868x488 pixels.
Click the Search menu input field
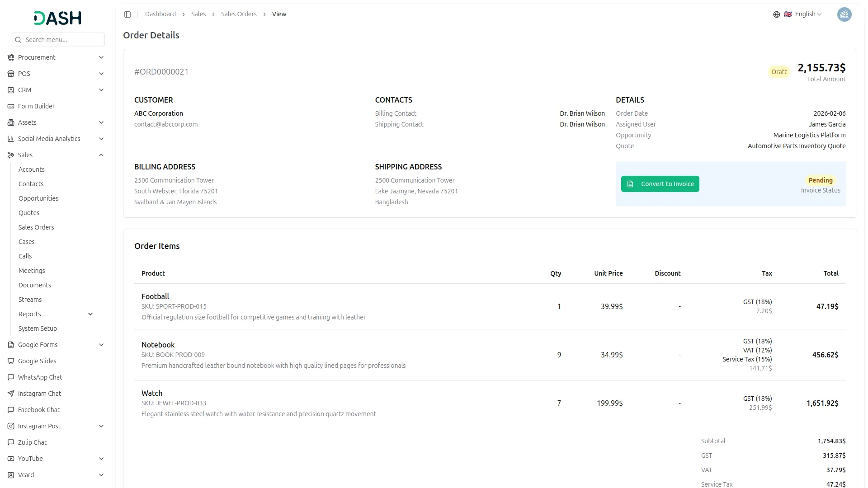pyautogui.click(x=58, y=40)
